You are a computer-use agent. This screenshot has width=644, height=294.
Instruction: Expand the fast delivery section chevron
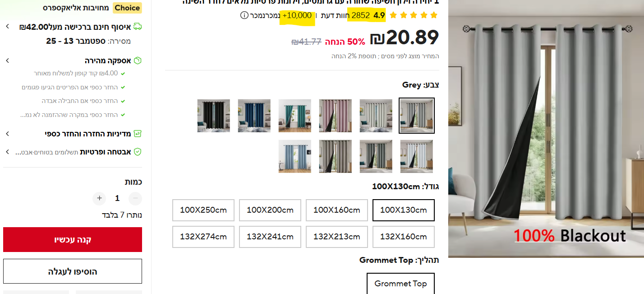coord(8,61)
